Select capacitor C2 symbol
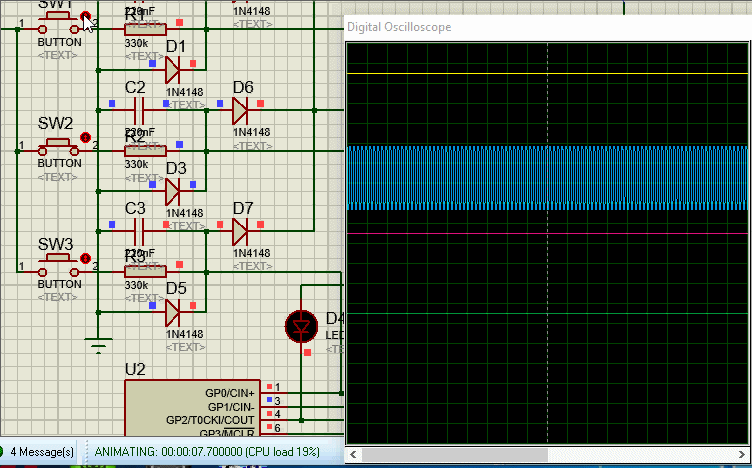 [139, 110]
